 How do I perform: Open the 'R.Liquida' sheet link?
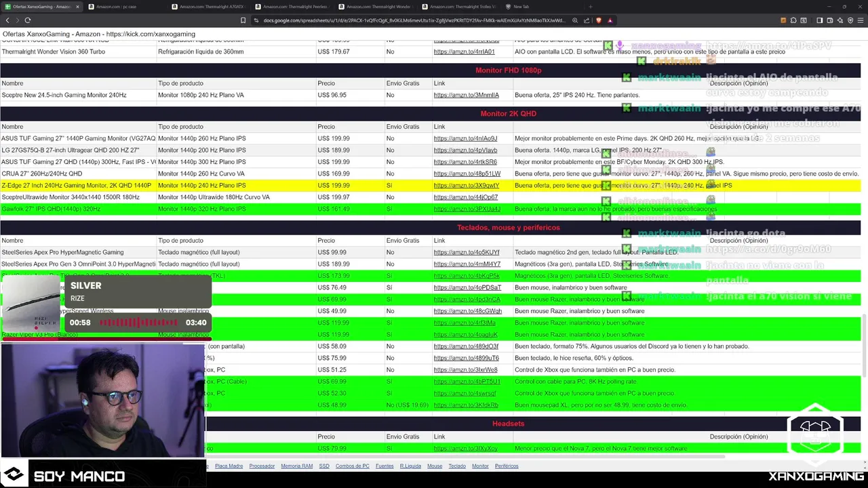(x=410, y=466)
